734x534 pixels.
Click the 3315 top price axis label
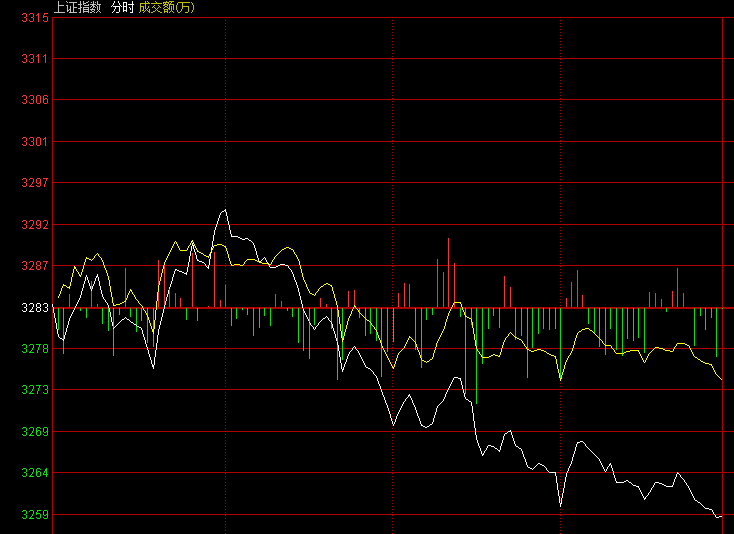pyautogui.click(x=35, y=18)
